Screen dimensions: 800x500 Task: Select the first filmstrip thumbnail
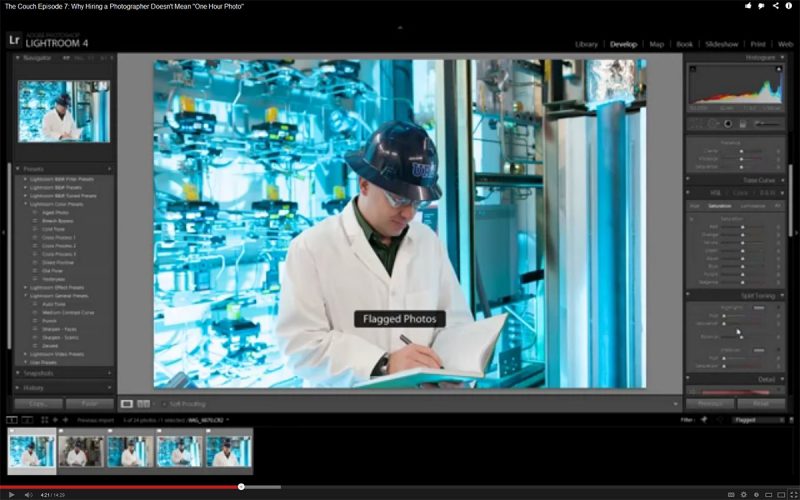click(31, 451)
